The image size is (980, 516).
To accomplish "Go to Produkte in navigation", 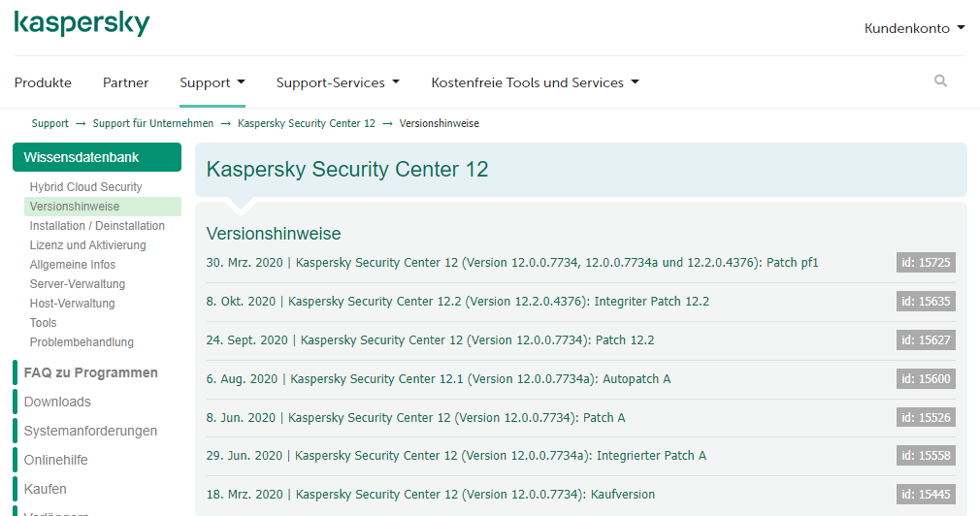I will pyautogui.click(x=43, y=82).
